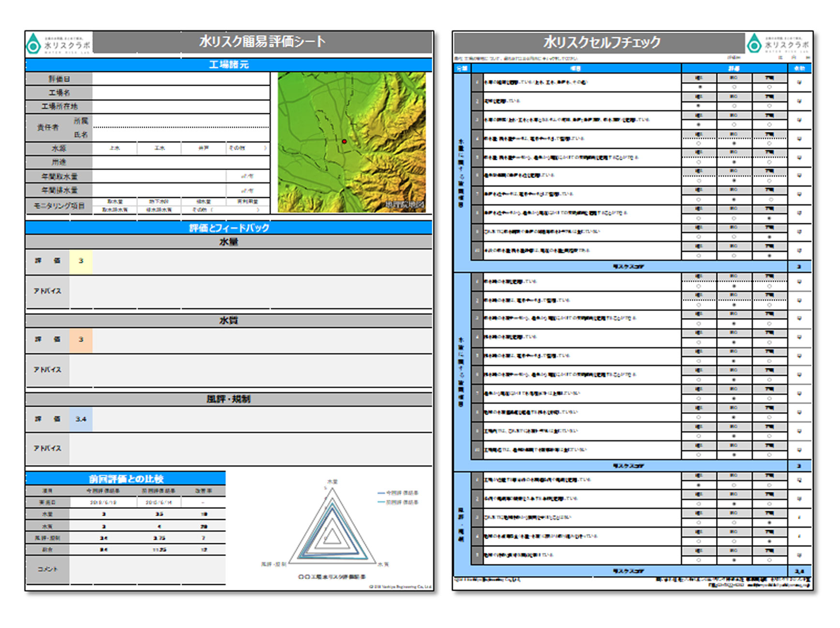Select 取水源水質 in モニタリング項目

pyautogui.click(x=115, y=210)
